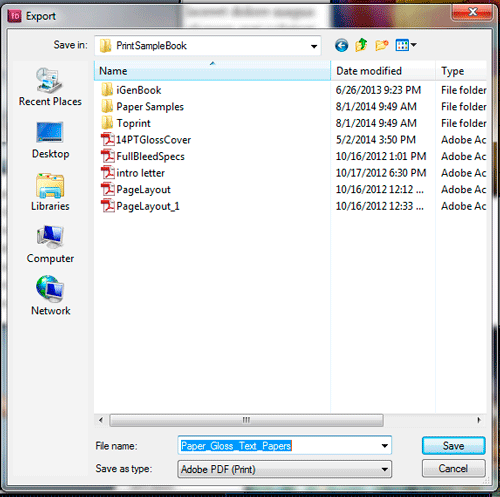Open Recent Places in the sidebar

(x=50, y=87)
